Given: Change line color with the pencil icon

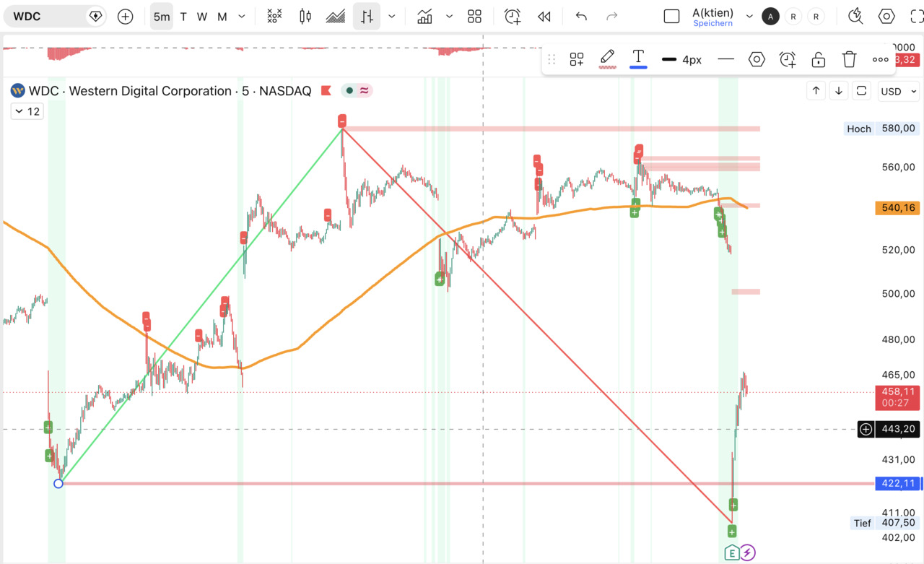Looking at the screenshot, I should click(x=608, y=59).
